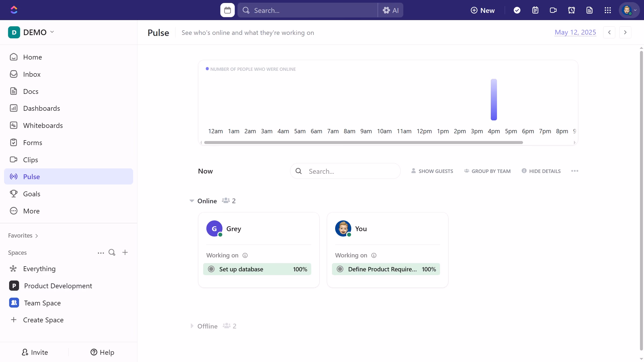Screen dimensions: 644x362
Task: Click the 4pm online activity bar
Action: pyautogui.click(x=494, y=99)
